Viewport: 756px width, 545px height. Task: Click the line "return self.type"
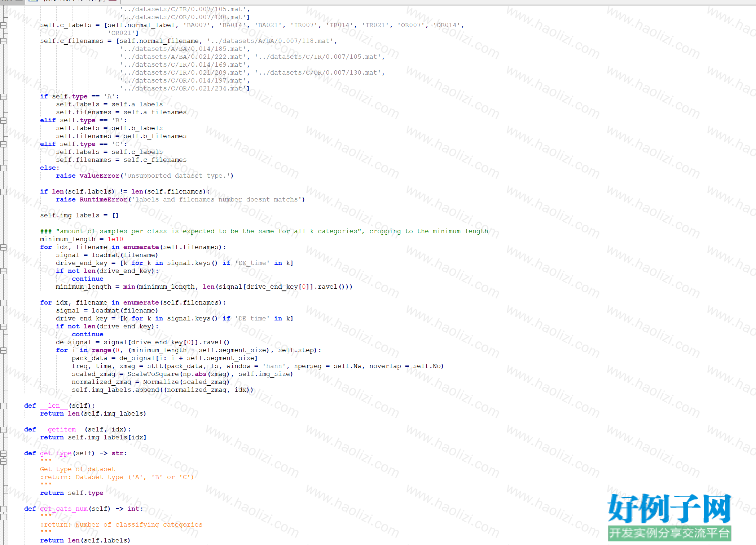coord(72,493)
